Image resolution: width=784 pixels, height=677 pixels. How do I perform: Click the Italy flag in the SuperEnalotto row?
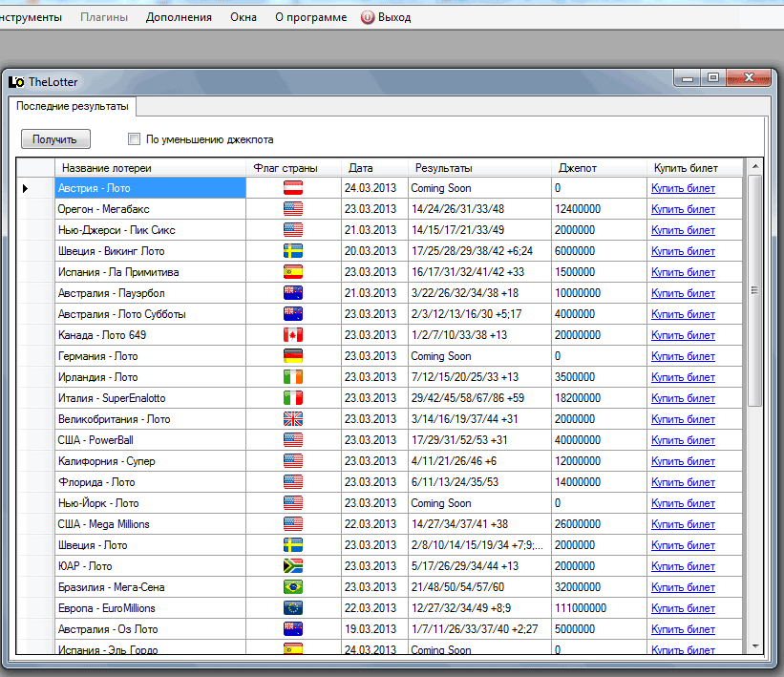[x=293, y=398]
